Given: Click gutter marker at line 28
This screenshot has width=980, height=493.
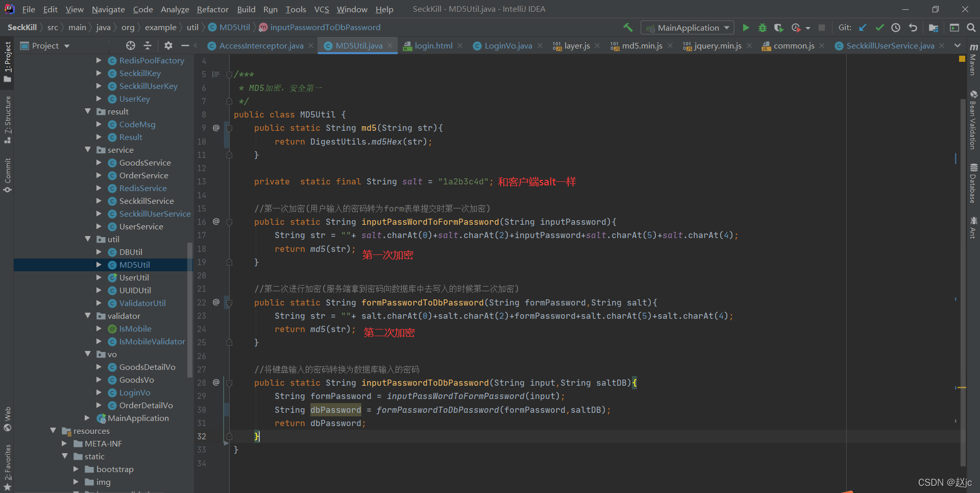Looking at the screenshot, I should tap(216, 382).
